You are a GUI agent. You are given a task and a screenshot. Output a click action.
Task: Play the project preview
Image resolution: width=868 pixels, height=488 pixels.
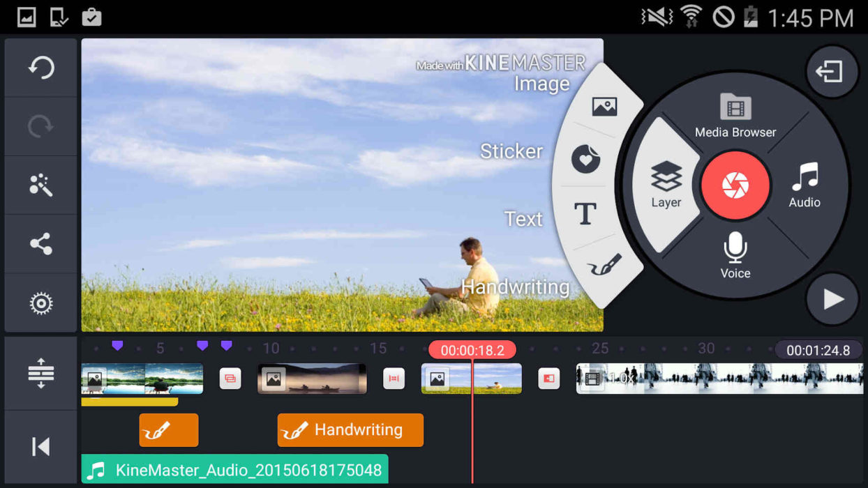tap(832, 299)
